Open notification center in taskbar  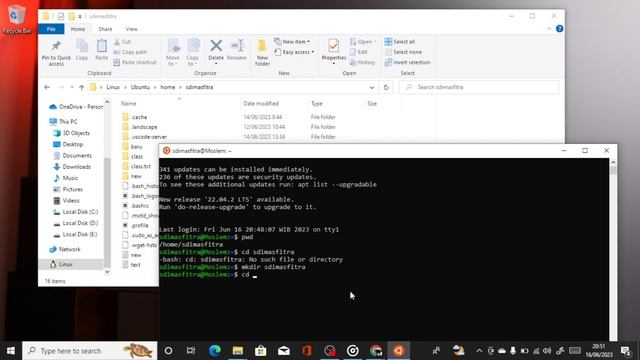[x=625, y=351]
